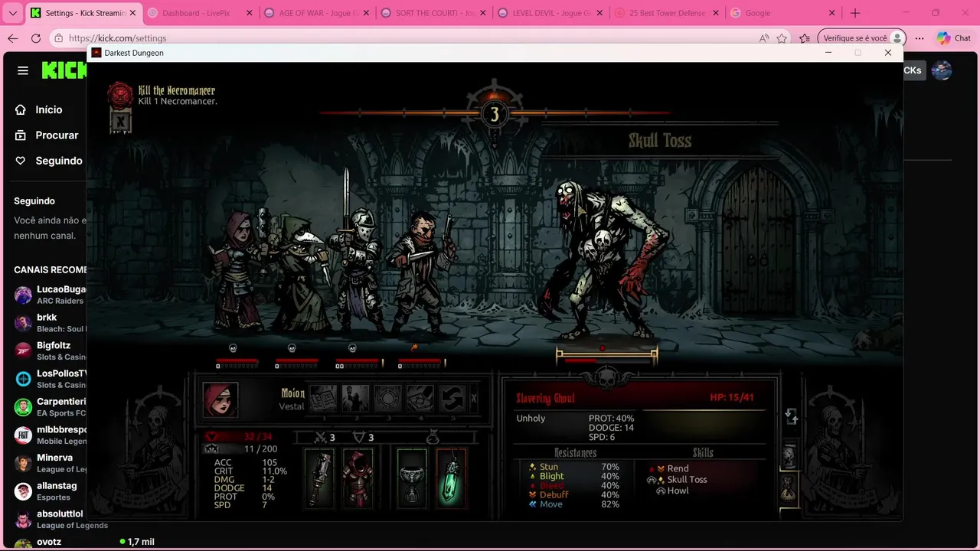Click the Kill the Necromancer quest emblem

[119, 95]
